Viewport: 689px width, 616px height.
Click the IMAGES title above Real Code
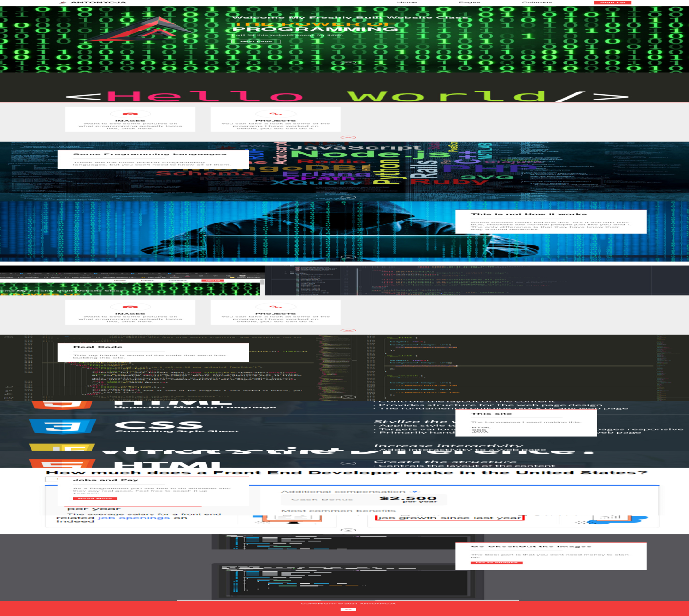click(130, 314)
